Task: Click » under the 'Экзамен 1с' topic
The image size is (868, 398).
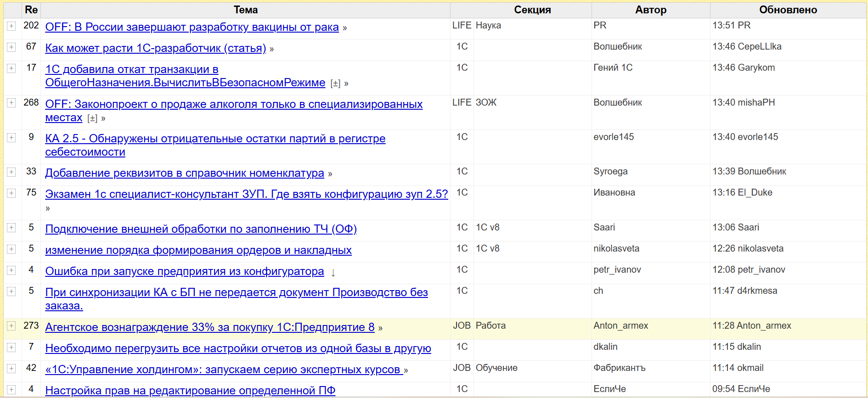Action: pos(48,208)
